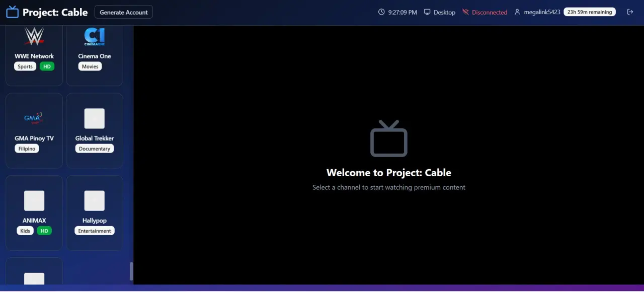The image size is (644, 292).
Task: Click the Select a channel subtitle text
Action: [x=389, y=187]
